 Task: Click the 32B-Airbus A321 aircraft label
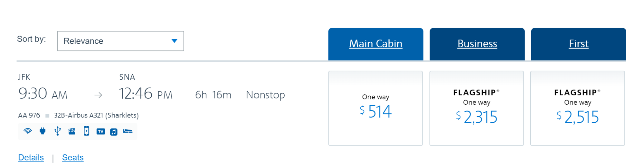pyautogui.click(x=96, y=115)
